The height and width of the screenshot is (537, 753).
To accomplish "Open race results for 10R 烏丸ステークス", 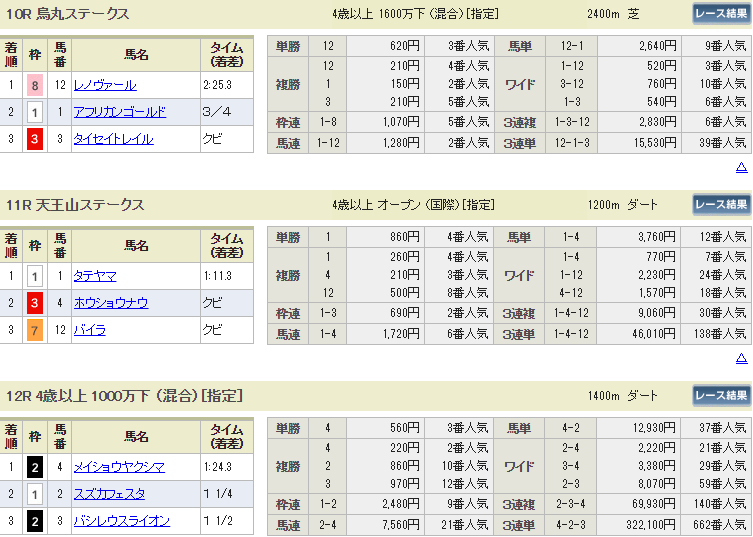I will click(721, 14).
